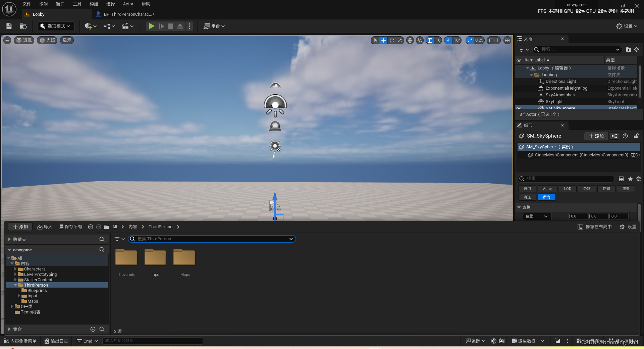Open the cinematics clapperboard dropdown
The height and width of the screenshot is (349, 644).
coord(128,26)
